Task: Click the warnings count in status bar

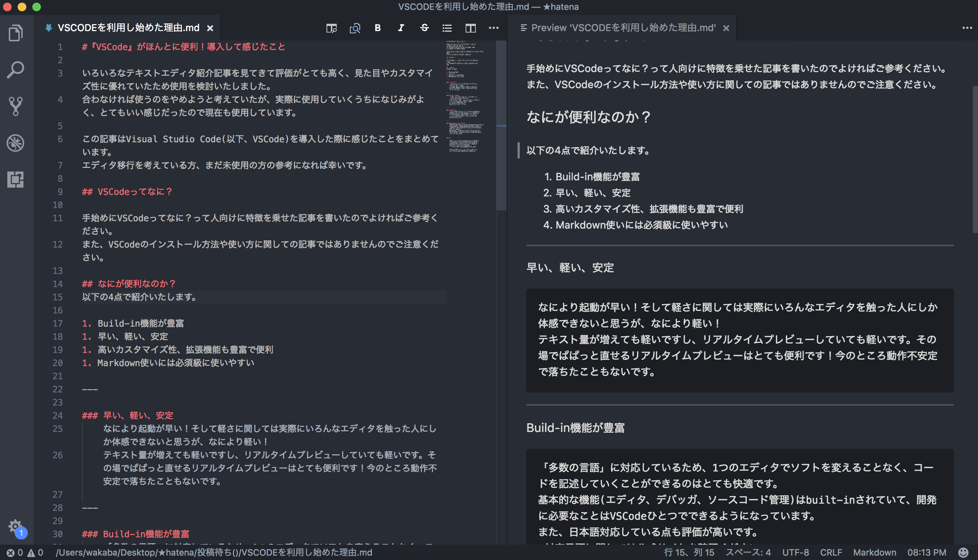Action: pos(35,553)
